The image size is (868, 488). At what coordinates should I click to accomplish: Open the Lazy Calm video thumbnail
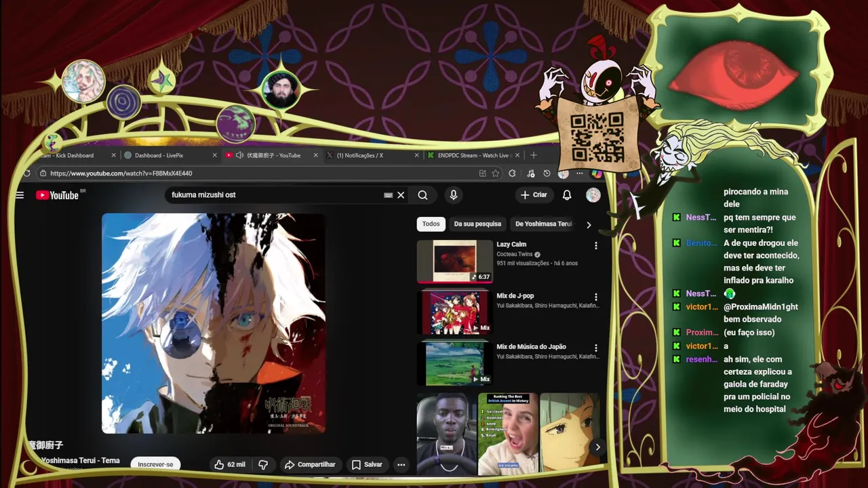click(455, 261)
